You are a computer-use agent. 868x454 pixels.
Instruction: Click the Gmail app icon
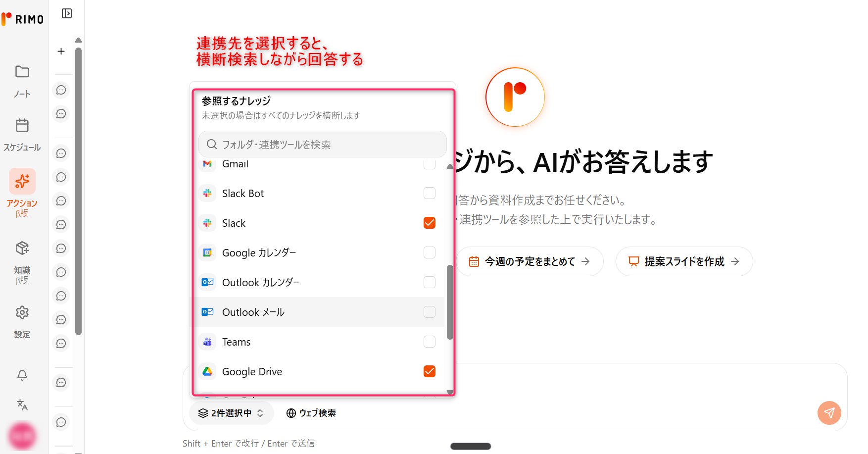207,164
